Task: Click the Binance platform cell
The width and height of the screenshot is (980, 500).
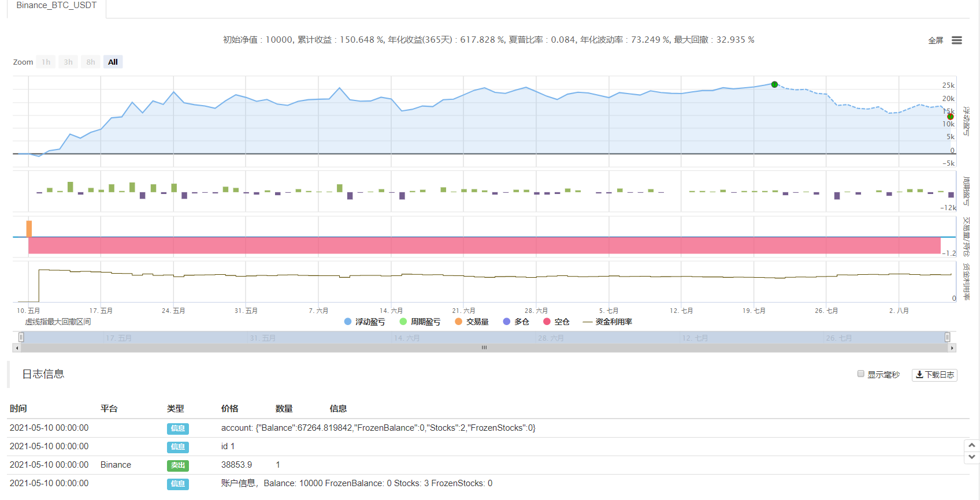Action: pyautogui.click(x=116, y=465)
